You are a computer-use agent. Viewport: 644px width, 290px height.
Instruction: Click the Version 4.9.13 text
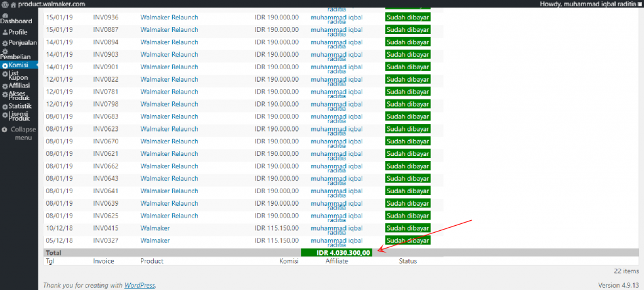[x=619, y=285]
